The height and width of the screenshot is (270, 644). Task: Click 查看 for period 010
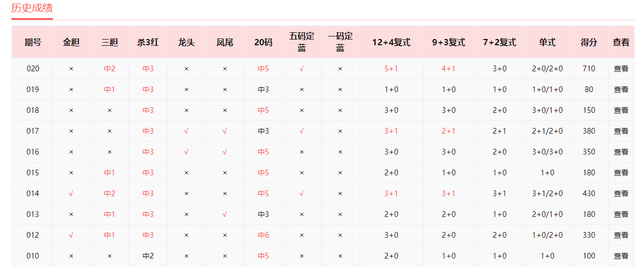click(621, 256)
